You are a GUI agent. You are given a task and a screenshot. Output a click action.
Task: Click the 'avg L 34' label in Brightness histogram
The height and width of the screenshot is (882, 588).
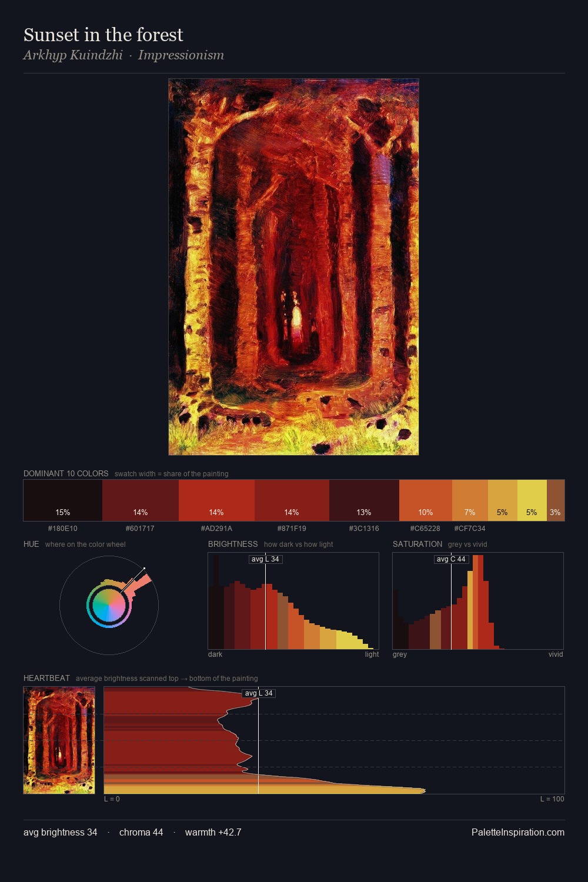click(265, 559)
